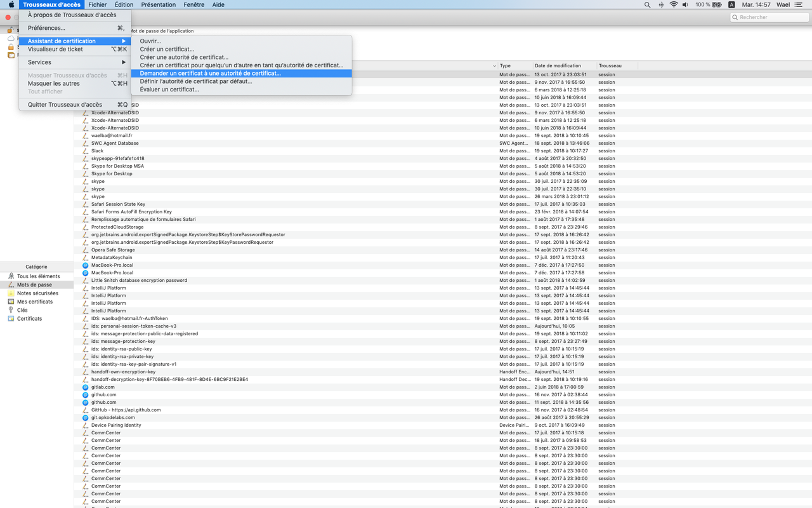
Task: Click the icon beside MetadataKeychain
Action: [x=86, y=257]
